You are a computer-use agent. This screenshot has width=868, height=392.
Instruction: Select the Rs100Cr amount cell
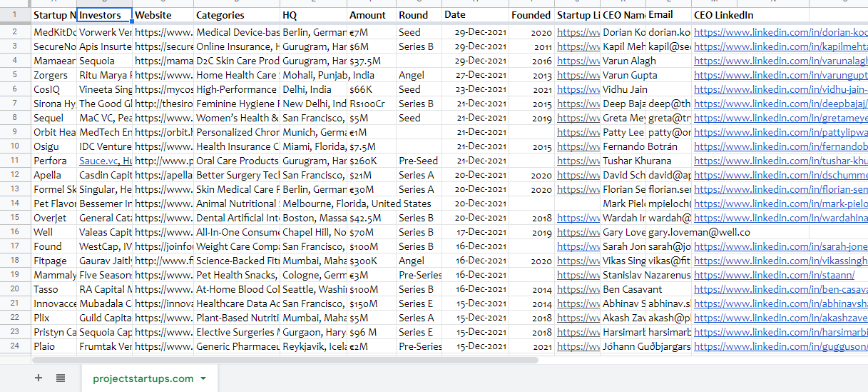pyautogui.click(x=372, y=104)
